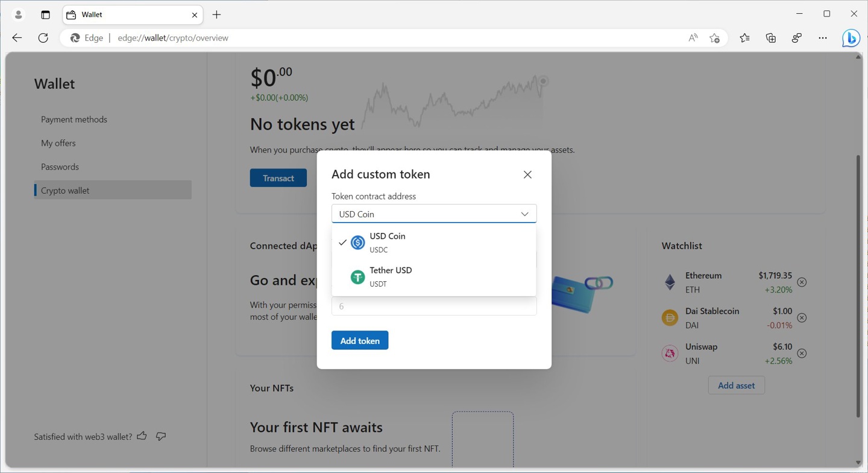The height and width of the screenshot is (473, 868).
Task: Open the Collections toolbar icon
Action: click(770, 38)
